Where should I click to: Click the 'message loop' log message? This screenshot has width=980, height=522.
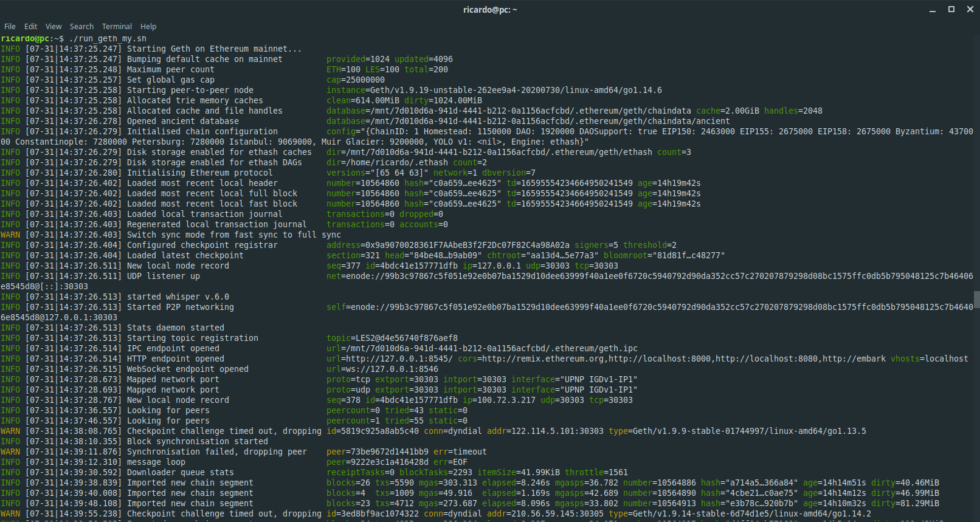156,462
